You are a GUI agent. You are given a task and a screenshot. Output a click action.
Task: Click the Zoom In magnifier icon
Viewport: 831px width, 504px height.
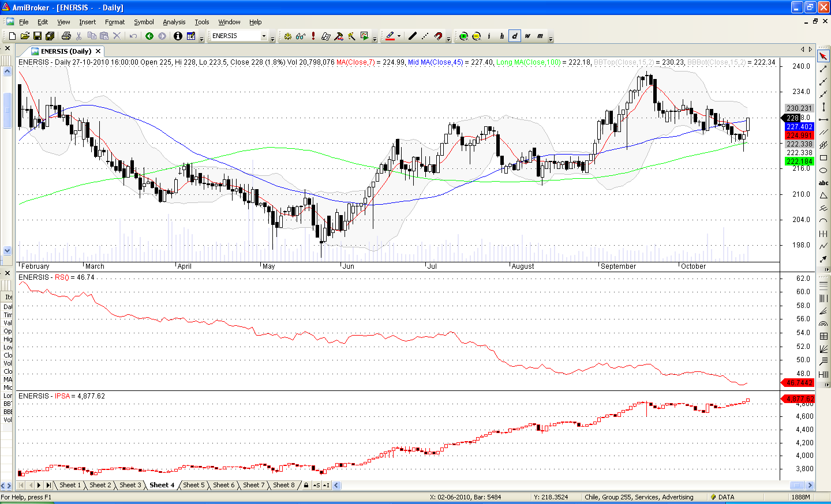pyautogui.click(x=463, y=36)
